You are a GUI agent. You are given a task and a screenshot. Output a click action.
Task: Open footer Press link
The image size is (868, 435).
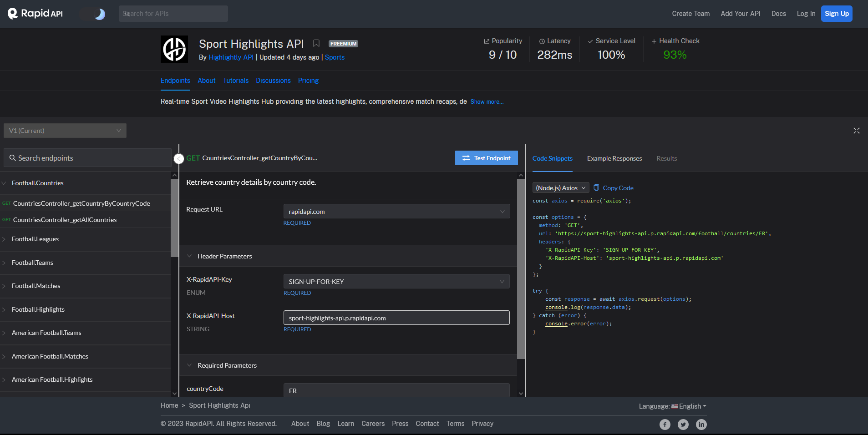pos(400,424)
